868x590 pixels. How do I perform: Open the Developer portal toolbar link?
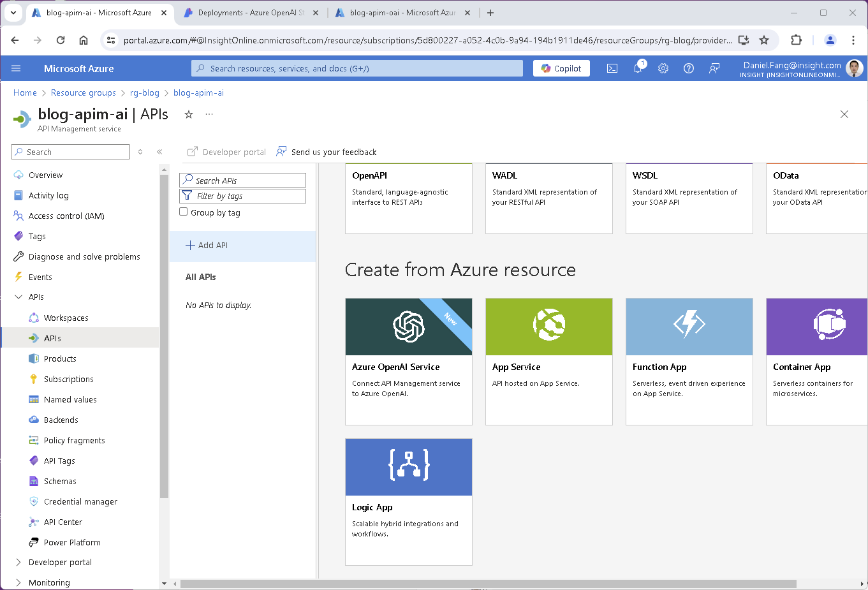coord(226,152)
